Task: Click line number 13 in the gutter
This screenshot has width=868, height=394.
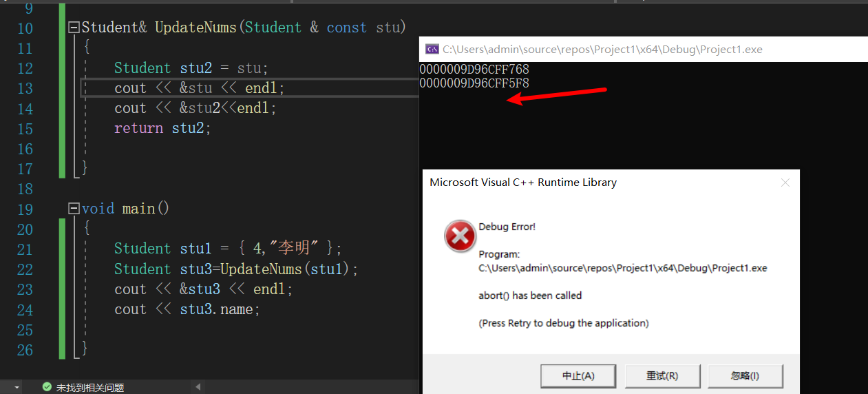Action: click(x=25, y=89)
